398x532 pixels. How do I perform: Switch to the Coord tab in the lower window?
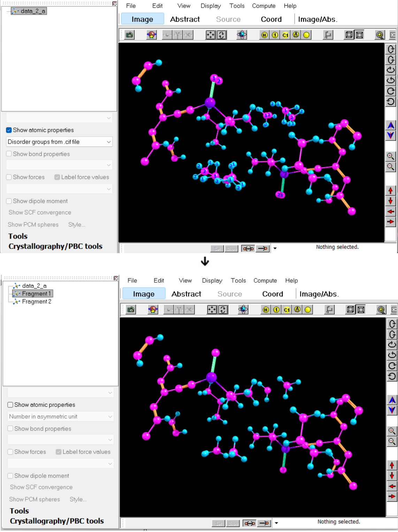(273, 294)
